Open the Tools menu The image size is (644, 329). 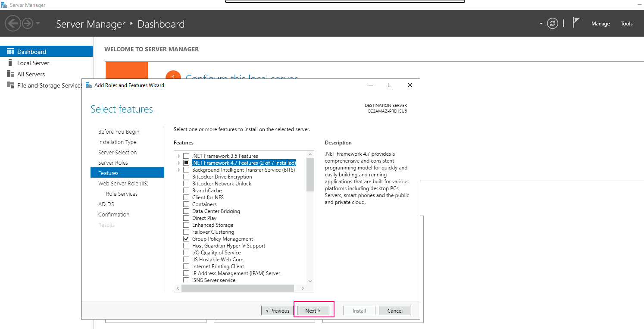627,24
